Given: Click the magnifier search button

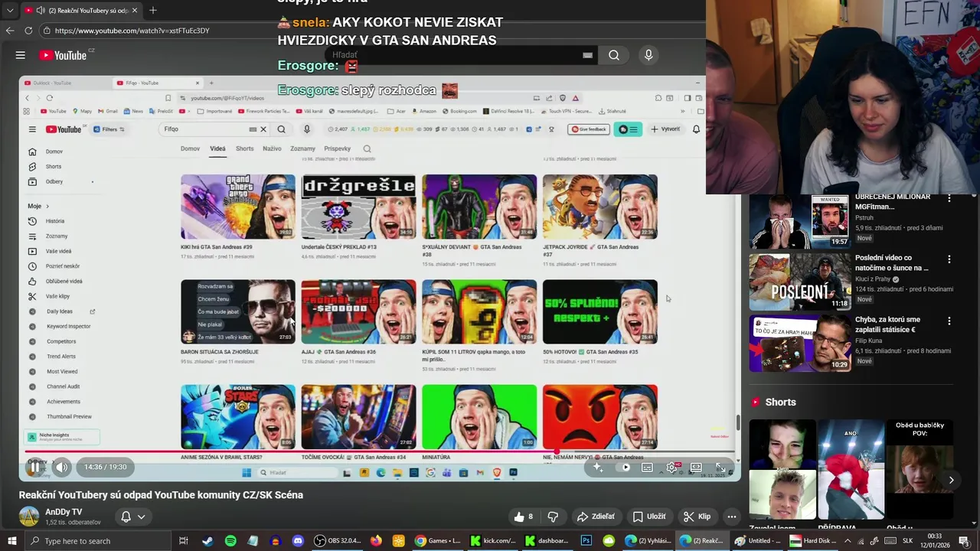Looking at the screenshot, I should coord(614,55).
